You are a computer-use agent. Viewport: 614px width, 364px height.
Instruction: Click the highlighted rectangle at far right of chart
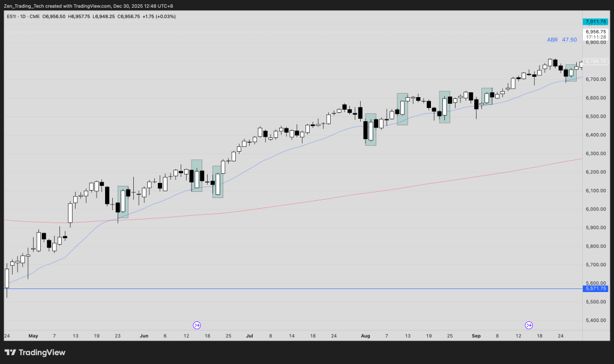click(571, 73)
